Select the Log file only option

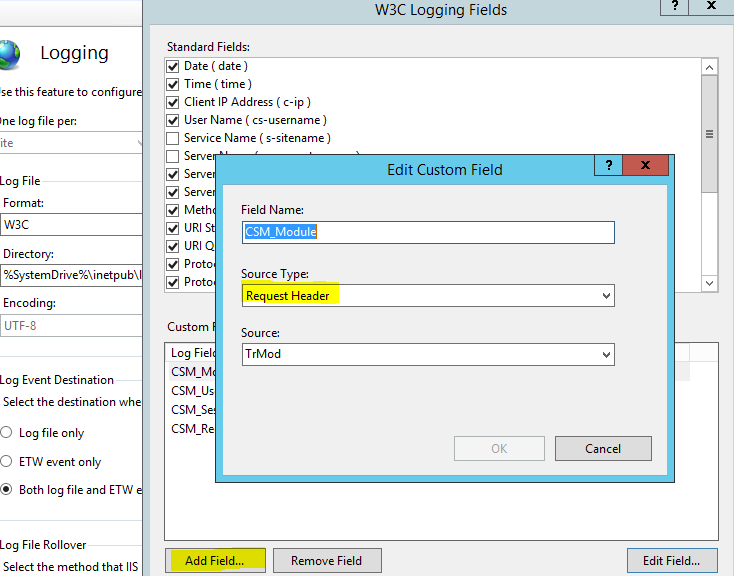click(x=8, y=433)
